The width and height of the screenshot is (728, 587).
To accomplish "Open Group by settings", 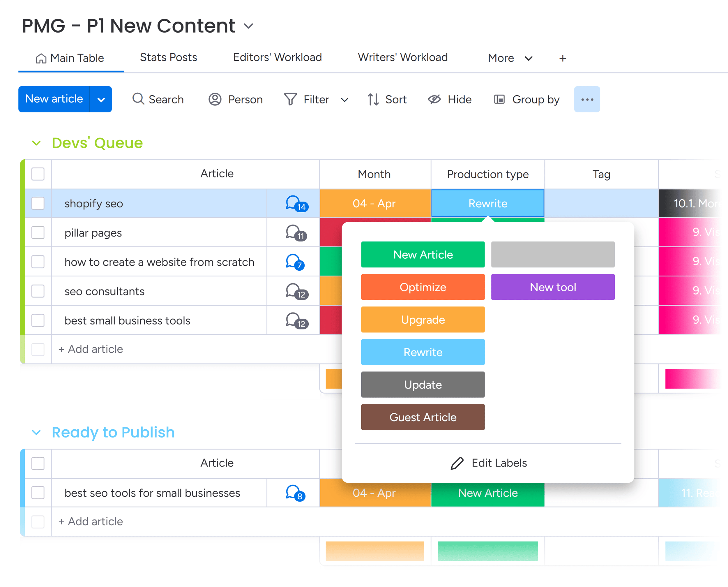I will (x=526, y=99).
